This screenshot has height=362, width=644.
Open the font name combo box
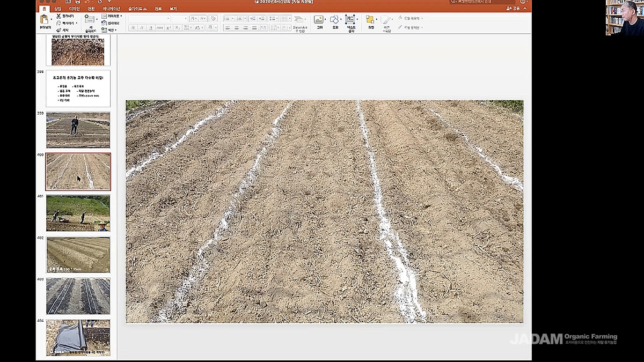(x=149, y=18)
